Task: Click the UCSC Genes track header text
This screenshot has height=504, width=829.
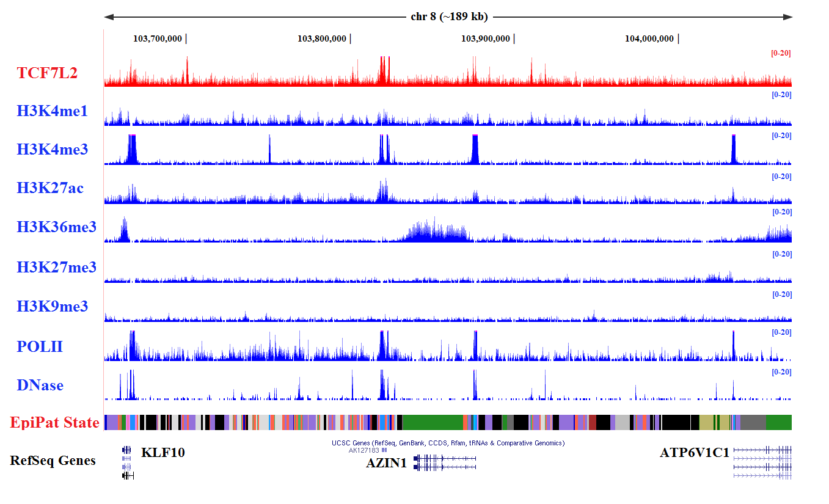Action: tap(448, 443)
